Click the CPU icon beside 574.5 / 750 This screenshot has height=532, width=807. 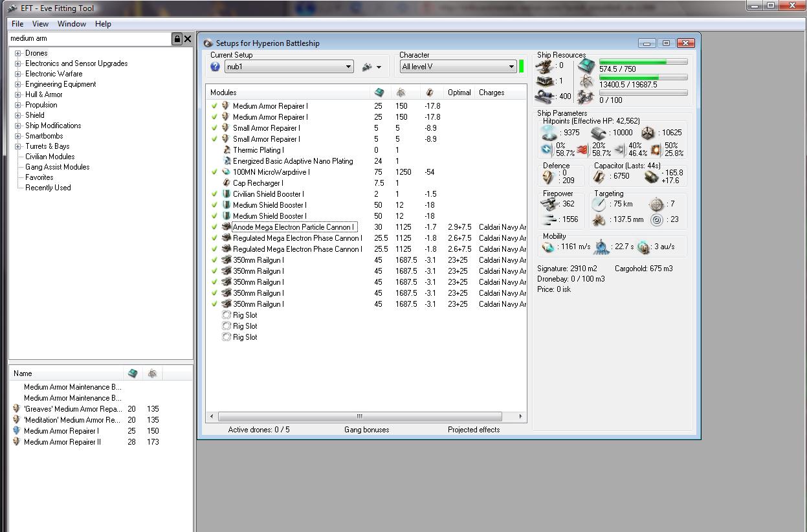pyautogui.click(x=586, y=65)
